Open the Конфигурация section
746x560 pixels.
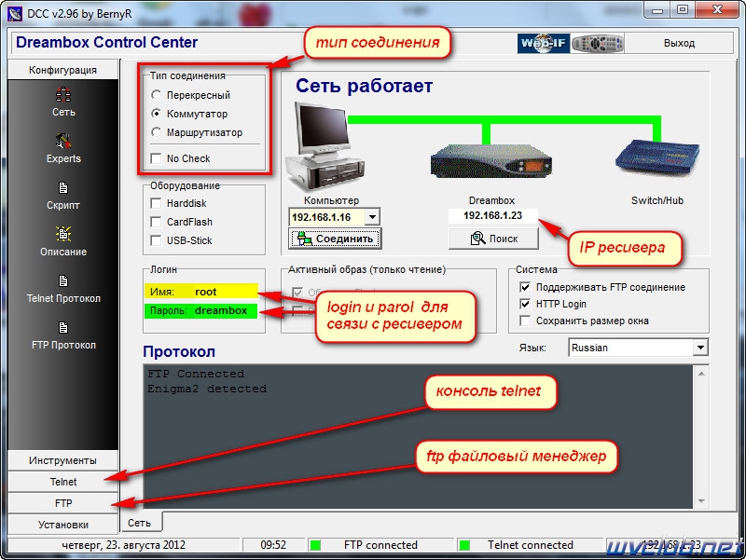click(62, 70)
